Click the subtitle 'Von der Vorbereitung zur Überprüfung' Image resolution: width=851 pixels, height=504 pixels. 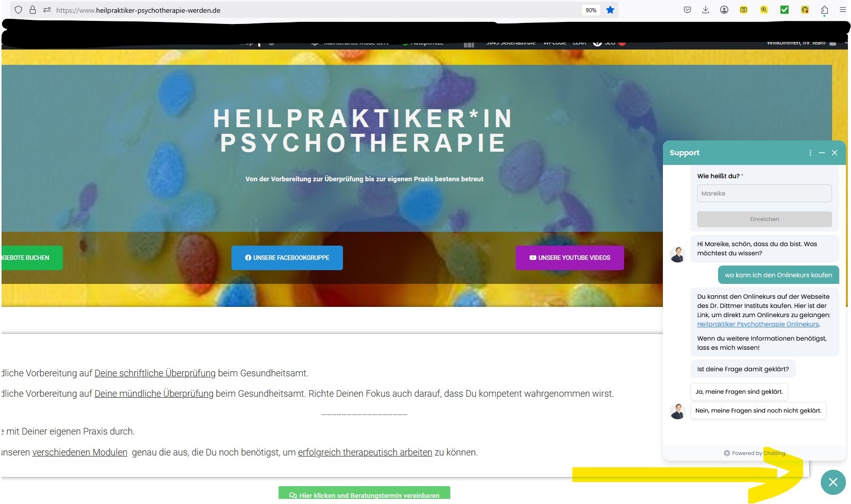364,179
